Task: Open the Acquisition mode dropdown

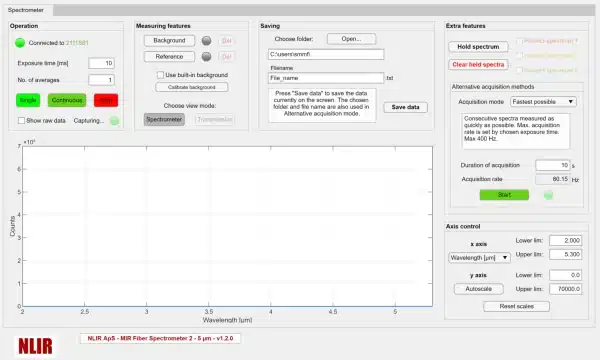Action: click(543, 102)
